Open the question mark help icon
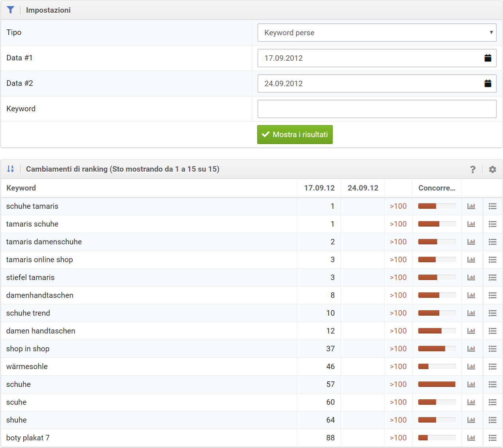The width and height of the screenshot is (503, 448). coord(472,169)
